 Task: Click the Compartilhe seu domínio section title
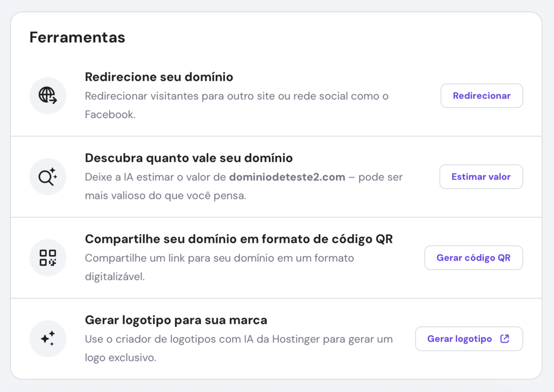point(239,239)
